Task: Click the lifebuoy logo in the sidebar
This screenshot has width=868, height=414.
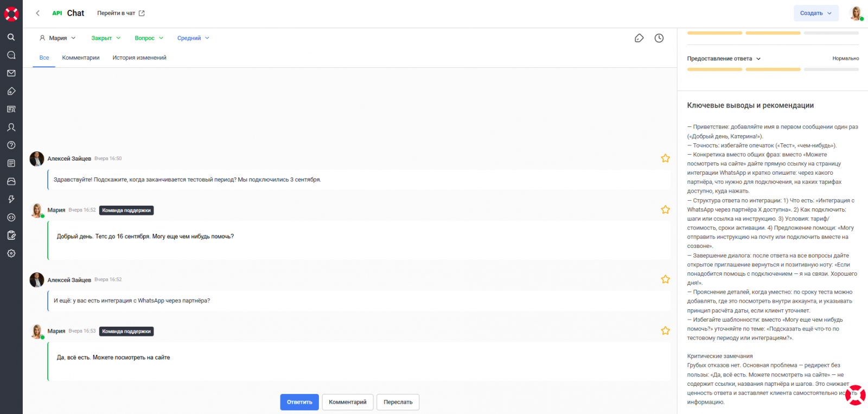Action: (11, 14)
